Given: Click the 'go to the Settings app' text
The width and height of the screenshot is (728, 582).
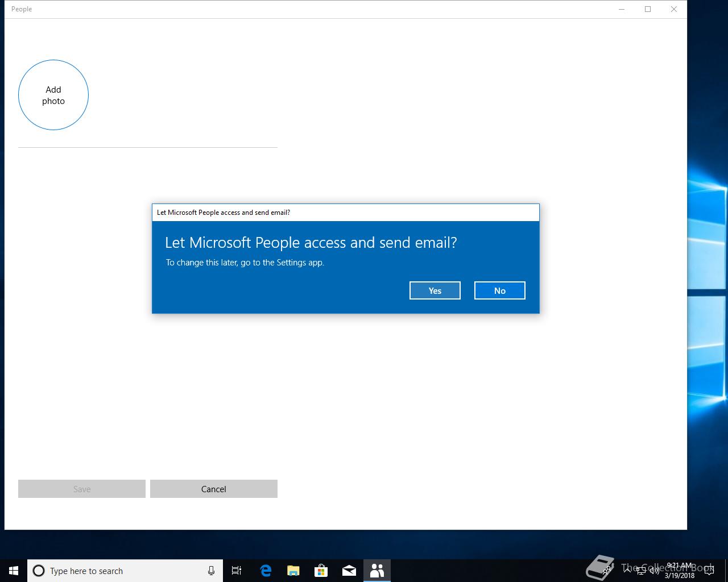Looking at the screenshot, I should click(x=282, y=263).
